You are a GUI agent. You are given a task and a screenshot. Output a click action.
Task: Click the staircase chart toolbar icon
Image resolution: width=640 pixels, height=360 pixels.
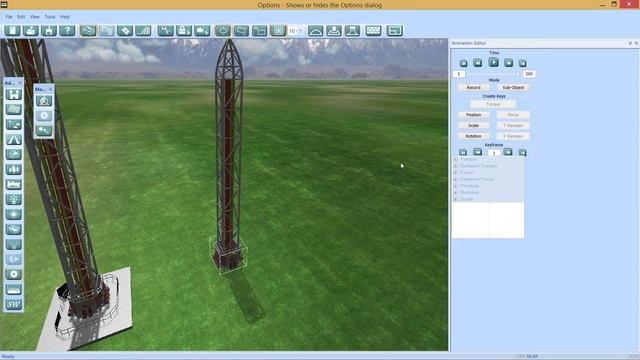[x=143, y=31]
